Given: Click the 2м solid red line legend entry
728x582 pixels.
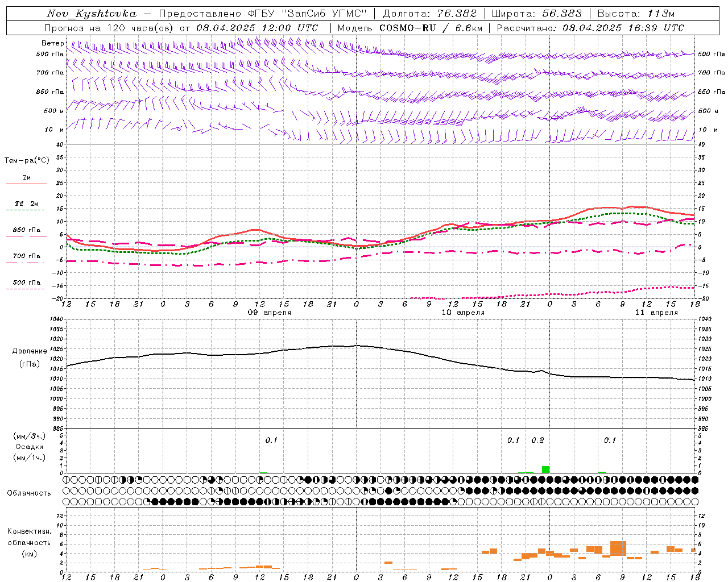Looking at the screenshot, I should 26,180.
